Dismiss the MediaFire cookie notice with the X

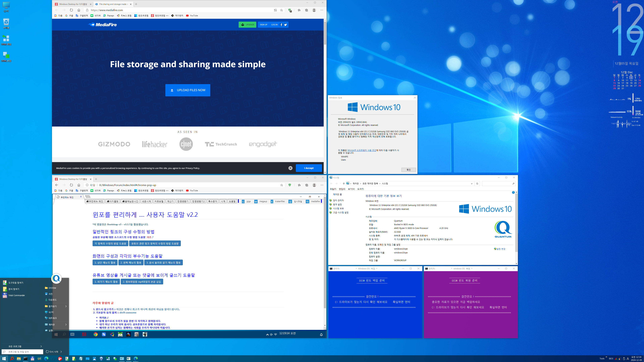290,168
